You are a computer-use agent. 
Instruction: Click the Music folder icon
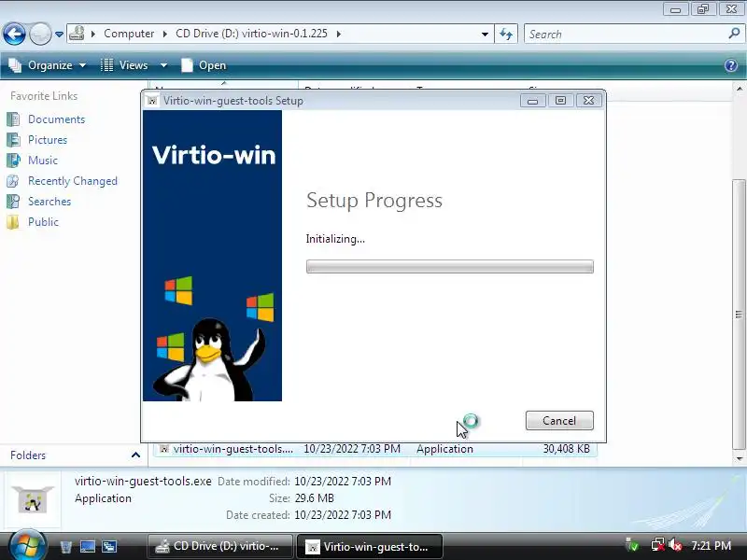13,160
